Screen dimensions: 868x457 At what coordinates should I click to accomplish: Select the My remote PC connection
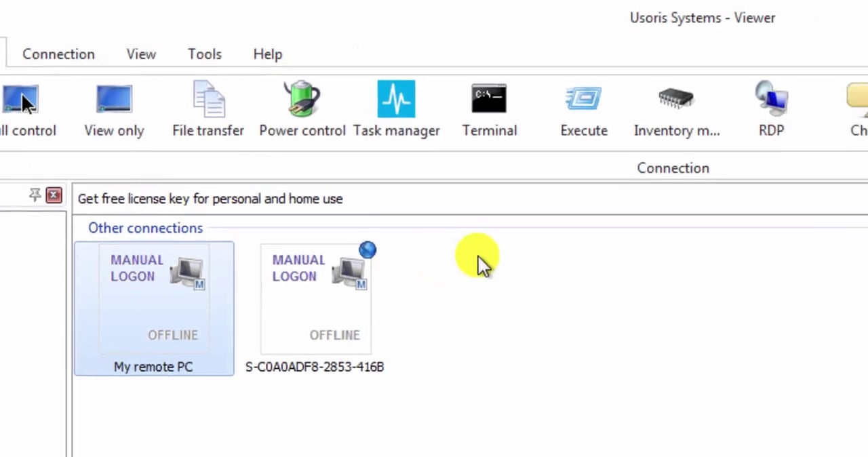tap(154, 309)
